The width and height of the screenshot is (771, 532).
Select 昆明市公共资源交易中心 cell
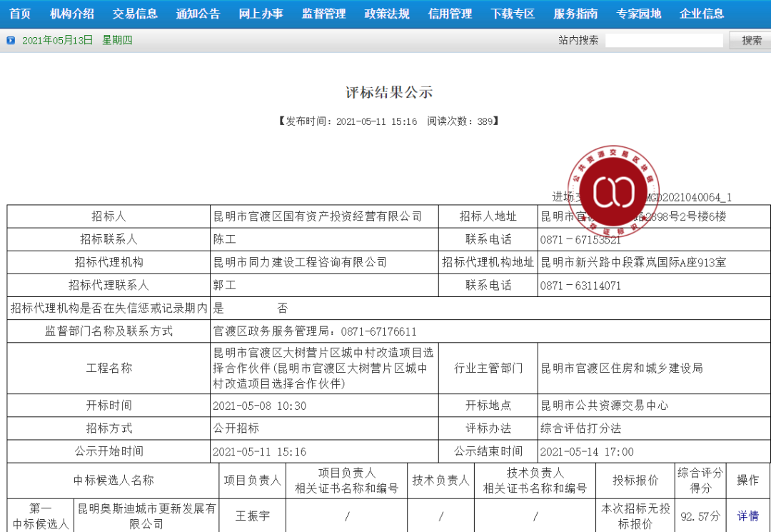(x=654, y=406)
